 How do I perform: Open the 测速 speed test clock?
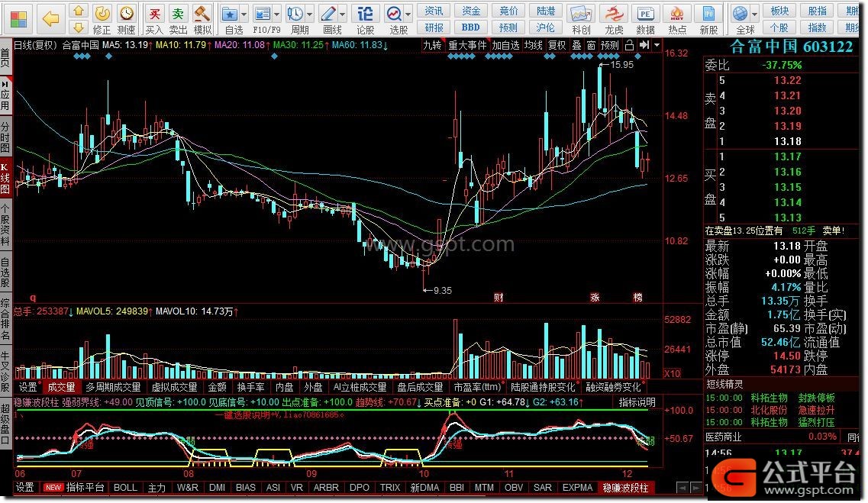[127, 13]
